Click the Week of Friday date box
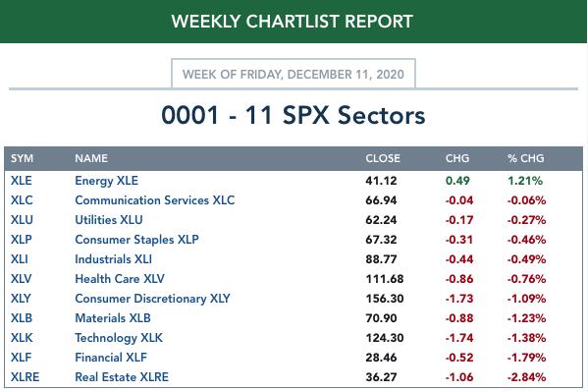The width and height of the screenshot is (588, 392). (294, 74)
